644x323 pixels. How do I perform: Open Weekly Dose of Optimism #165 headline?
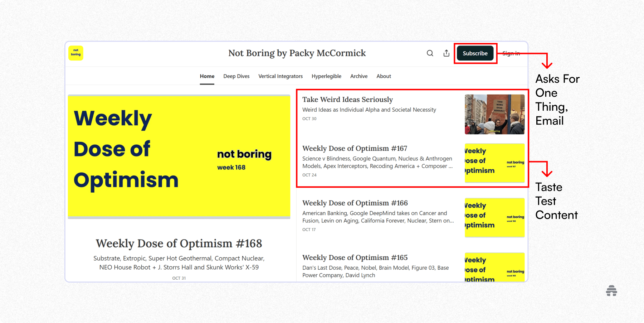tap(355, 257)
